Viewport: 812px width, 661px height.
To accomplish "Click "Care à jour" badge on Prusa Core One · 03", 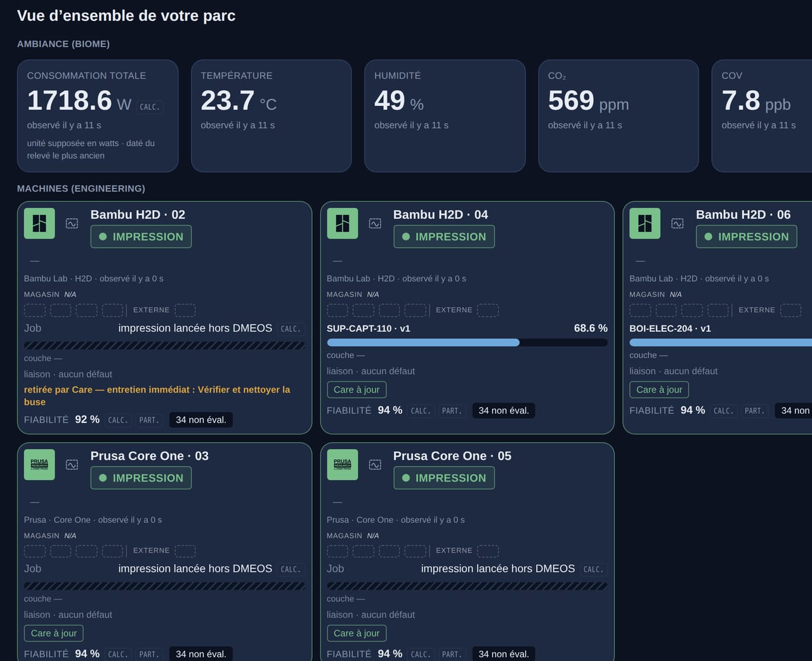I will [54, 633].
